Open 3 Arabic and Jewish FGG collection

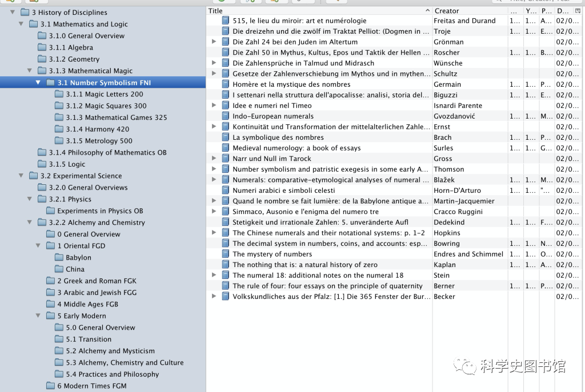[x=97, y=293]
